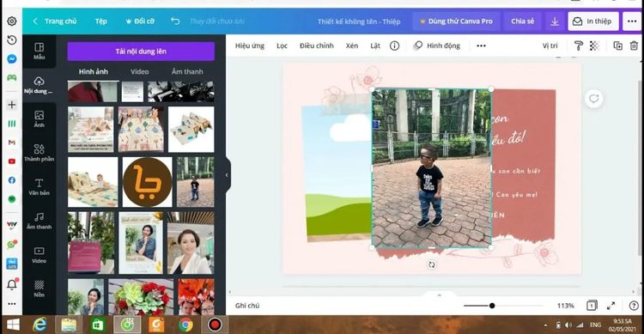Open the page grid view icon
The image size is (644, 334).
[592, 306]
